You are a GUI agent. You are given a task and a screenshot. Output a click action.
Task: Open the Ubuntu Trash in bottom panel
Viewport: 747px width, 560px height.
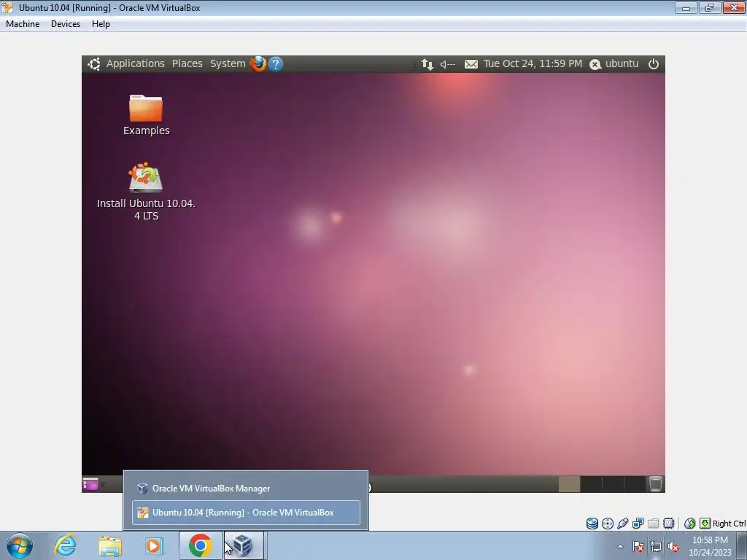(x=656, y=484)
